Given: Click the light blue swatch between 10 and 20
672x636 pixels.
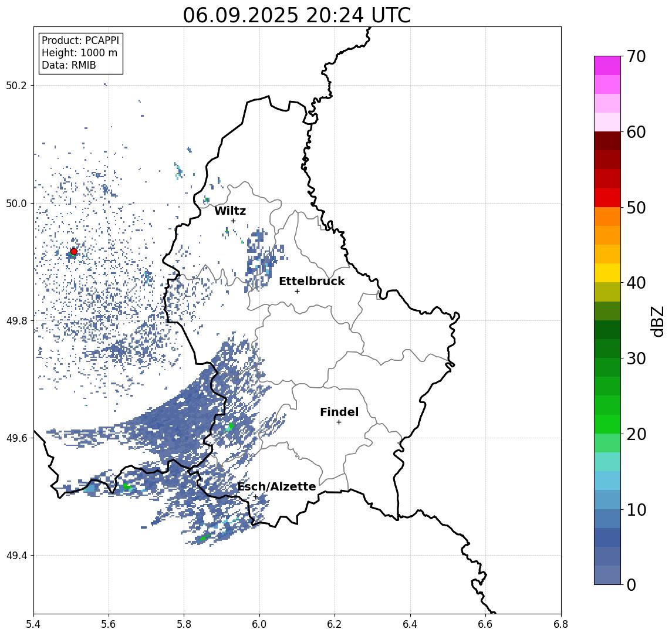Looking at the screenshot, I should point(607,481).
